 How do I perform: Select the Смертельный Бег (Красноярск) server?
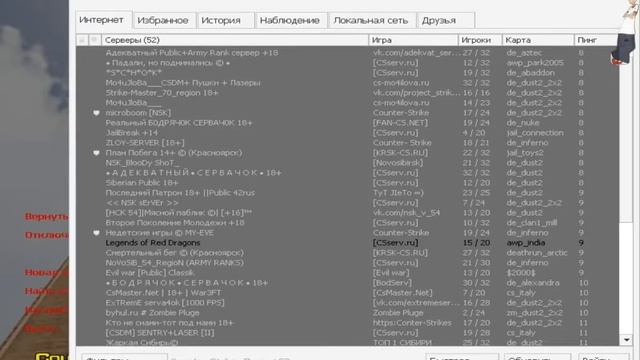tap(347, 253)
